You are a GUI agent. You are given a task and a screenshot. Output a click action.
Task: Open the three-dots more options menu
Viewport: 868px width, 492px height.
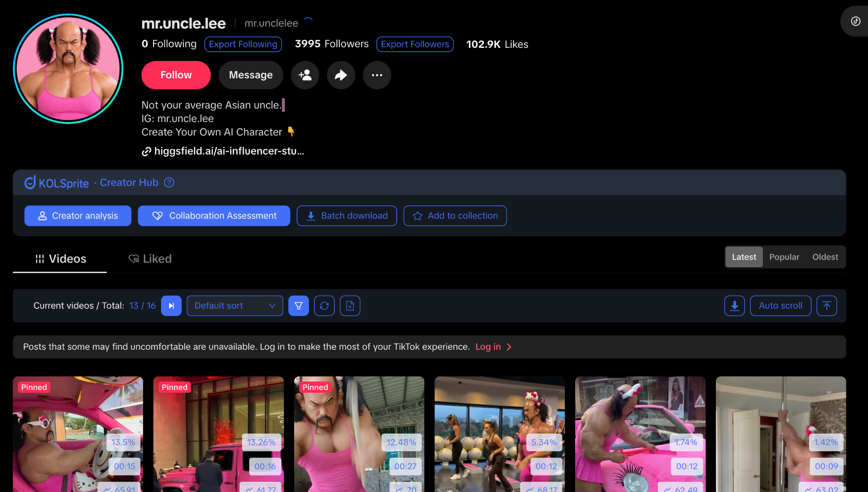tap(377, 75)
